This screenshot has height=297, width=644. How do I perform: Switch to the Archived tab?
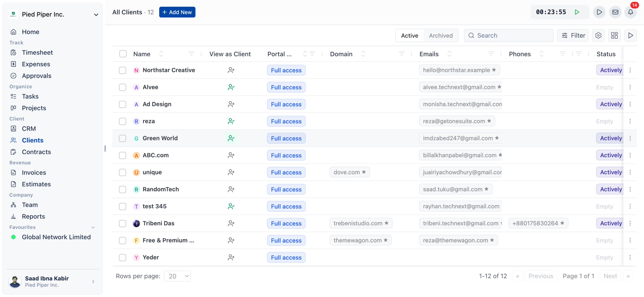point(440,36)
